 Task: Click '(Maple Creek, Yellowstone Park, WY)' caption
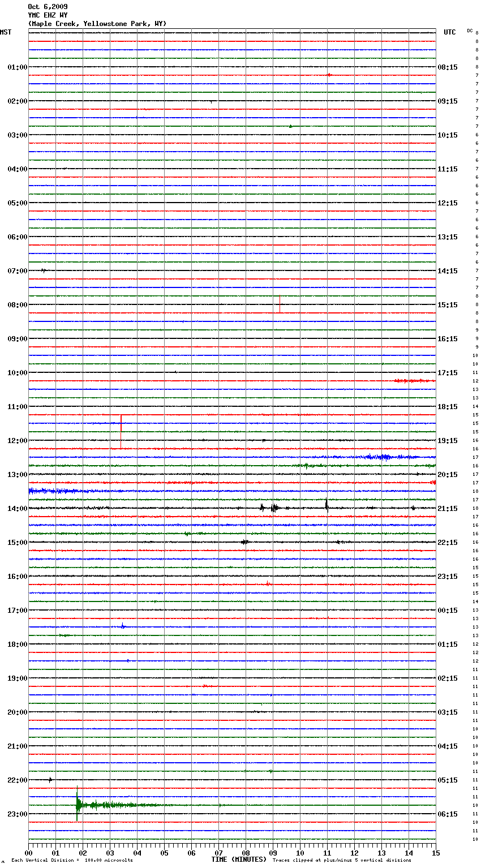[x=97, y=24]
